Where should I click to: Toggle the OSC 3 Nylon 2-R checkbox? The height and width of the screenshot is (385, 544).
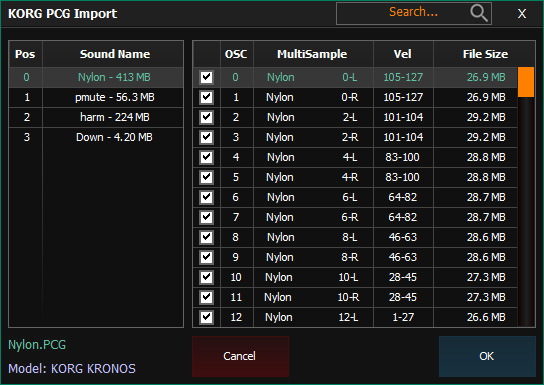(x=206, y=137)
